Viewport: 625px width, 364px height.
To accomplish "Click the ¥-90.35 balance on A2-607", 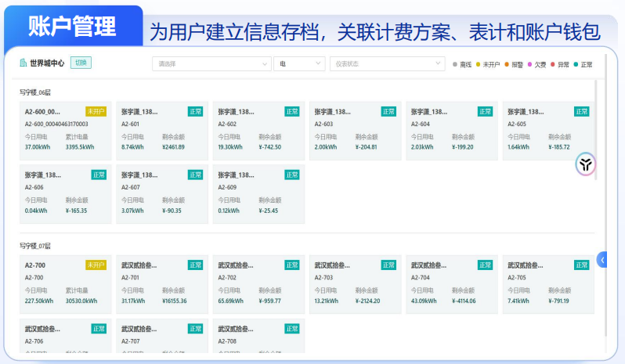I will tap(172, 211).
